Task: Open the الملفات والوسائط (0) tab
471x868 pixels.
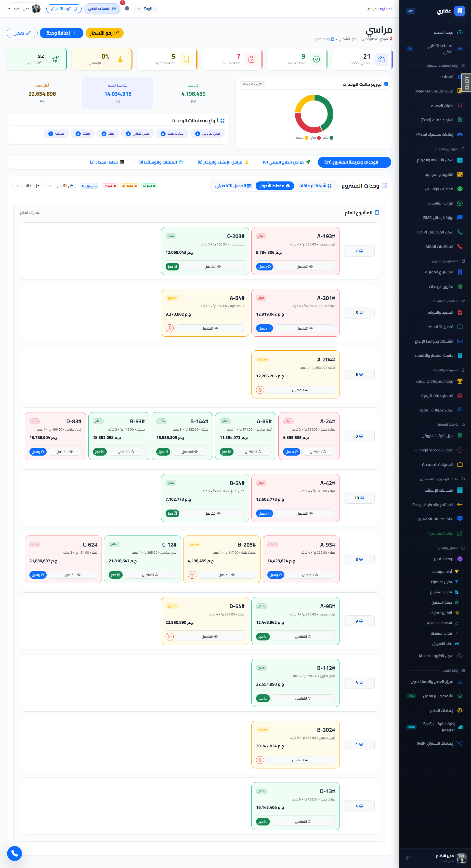Action: (x=161, y=162)
